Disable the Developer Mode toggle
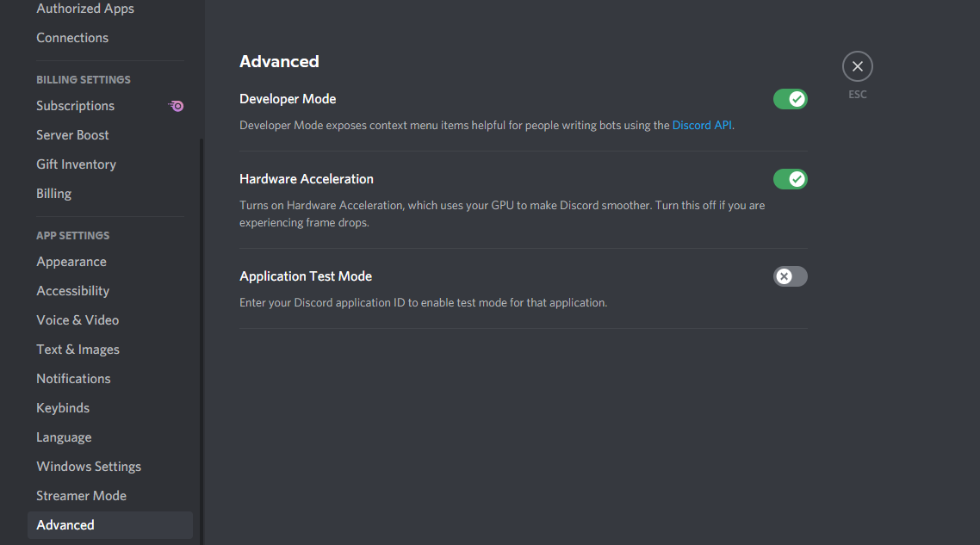 [x=790, y=99]
